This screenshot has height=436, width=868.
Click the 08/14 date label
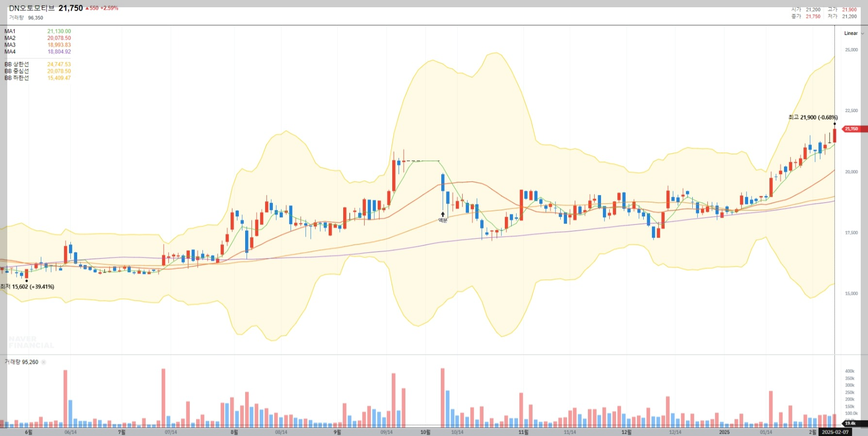pos(281,433)
